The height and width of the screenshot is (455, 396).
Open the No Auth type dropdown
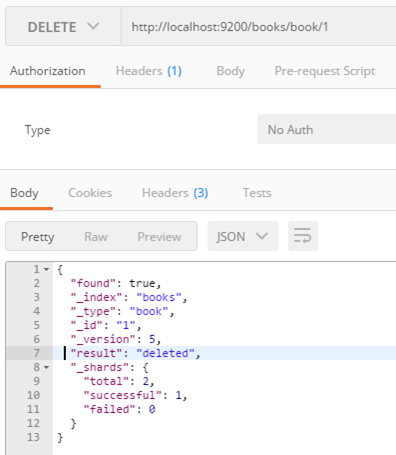pyautogui.click(x=327, y=129)
